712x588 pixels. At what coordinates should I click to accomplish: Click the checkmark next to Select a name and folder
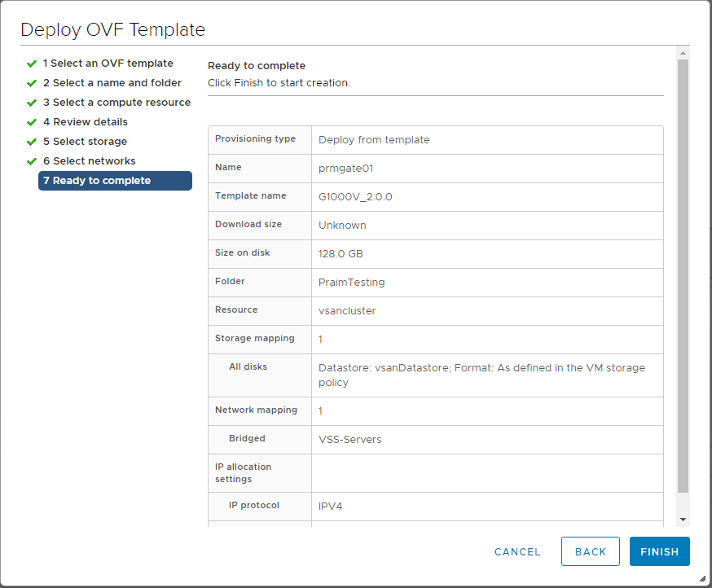pos(32,82)
